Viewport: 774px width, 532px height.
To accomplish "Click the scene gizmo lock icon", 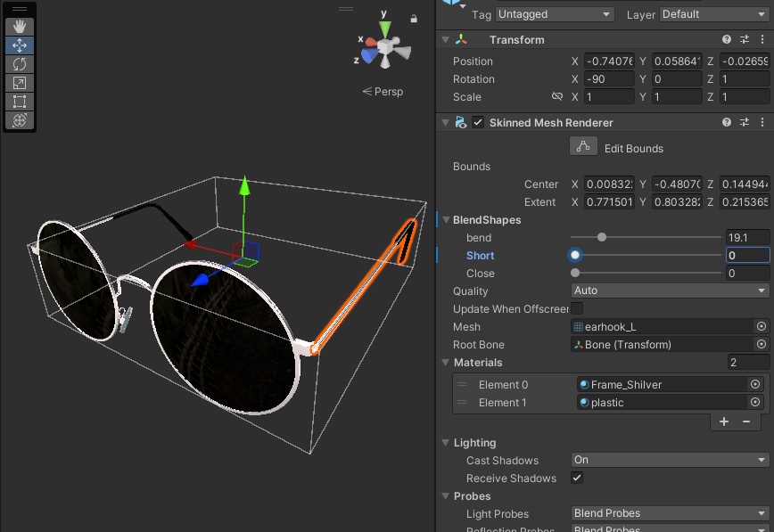I will point(414,19).
